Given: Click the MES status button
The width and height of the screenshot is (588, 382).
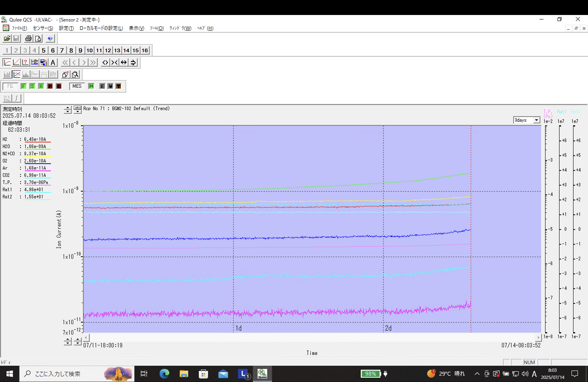Looking at the screenshot, I should [x=77, y=86].
